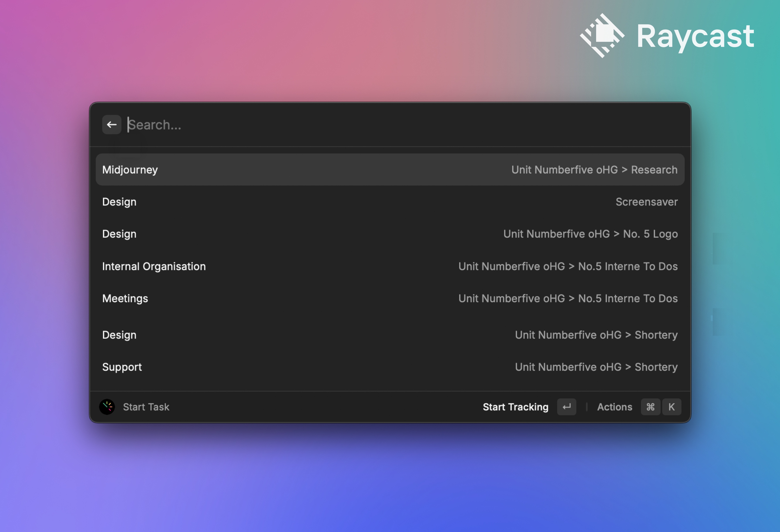This screenshot has width=780, height=532.
Task: Click the Command key symbol
Action: 651,407
